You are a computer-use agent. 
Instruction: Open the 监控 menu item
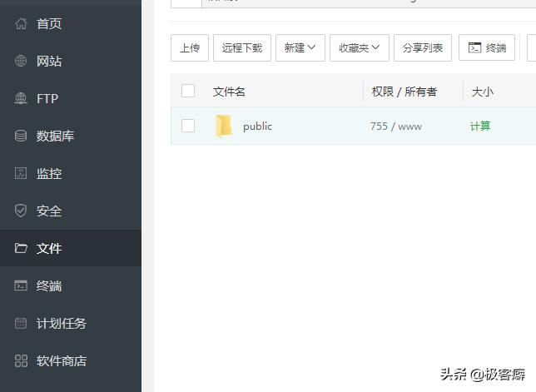tap(71, 173)
